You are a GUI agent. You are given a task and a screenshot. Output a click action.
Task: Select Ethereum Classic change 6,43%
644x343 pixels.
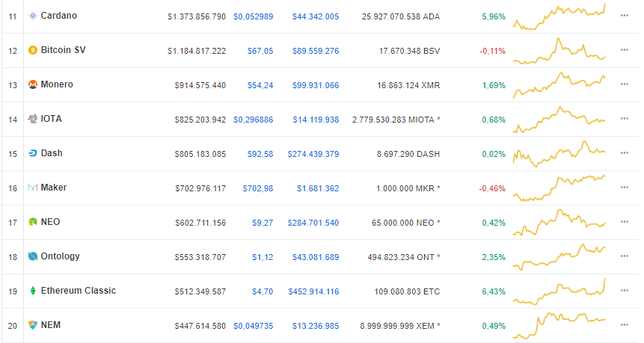(494, 291)
